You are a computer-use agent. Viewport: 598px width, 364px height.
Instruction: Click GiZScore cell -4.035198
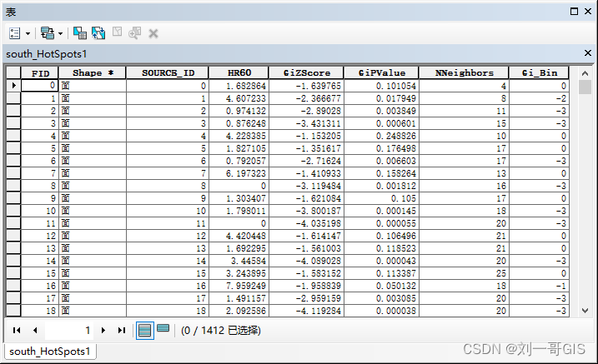tap(306, 223)
